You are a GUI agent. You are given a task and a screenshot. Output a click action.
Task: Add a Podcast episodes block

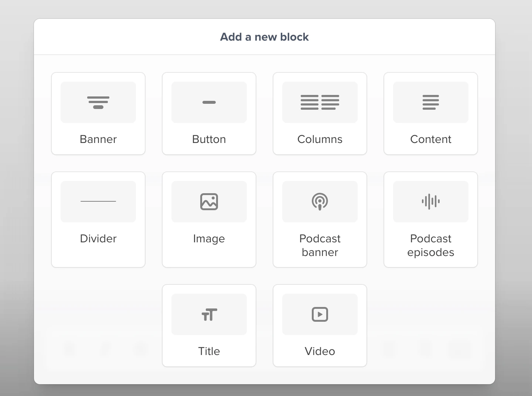tap(430, 219)
